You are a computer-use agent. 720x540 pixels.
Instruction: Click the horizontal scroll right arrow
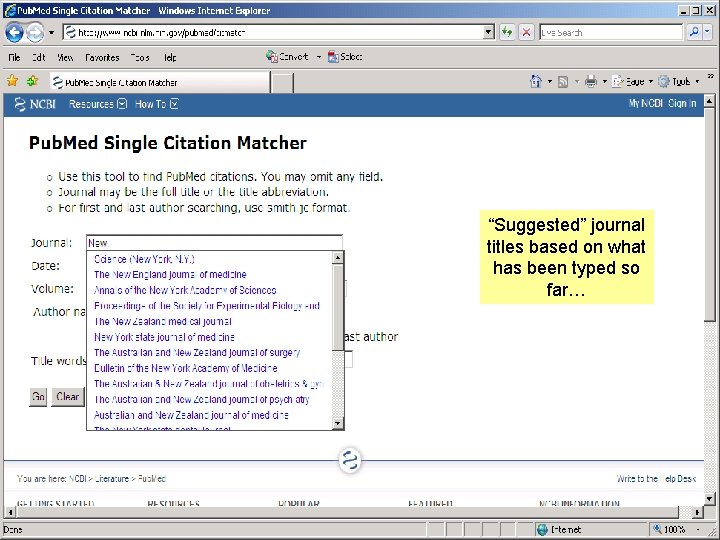tap(697, 512)
